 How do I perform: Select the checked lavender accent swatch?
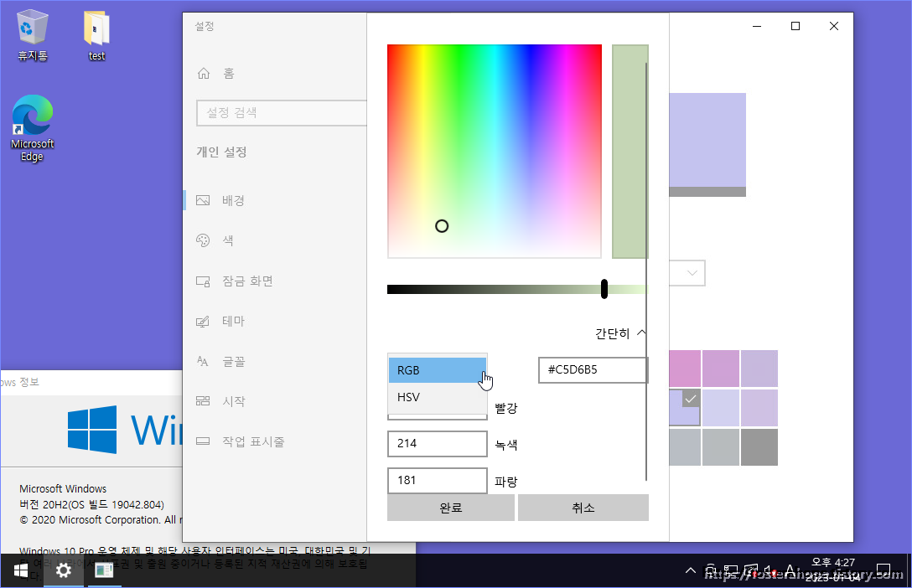(x=685, y=407)
